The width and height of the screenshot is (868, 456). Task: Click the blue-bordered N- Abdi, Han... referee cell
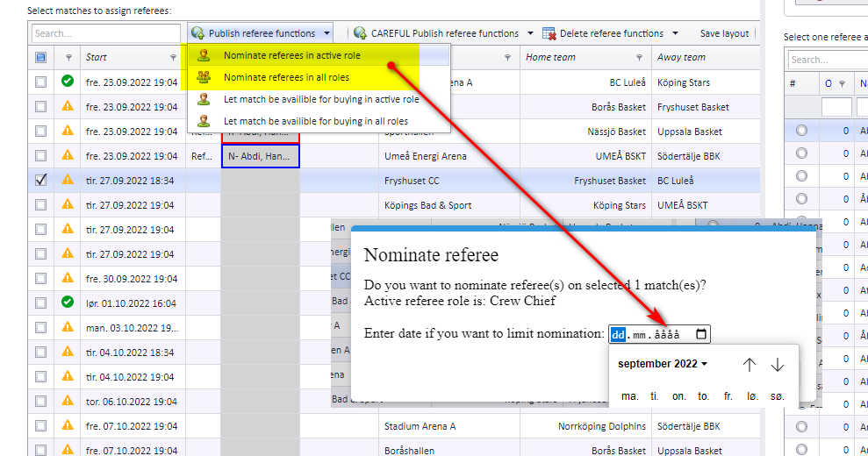[260, 156]
